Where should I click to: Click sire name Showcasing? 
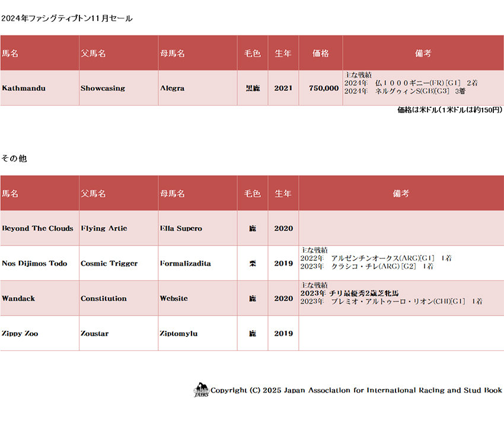[x=103, y=88]
